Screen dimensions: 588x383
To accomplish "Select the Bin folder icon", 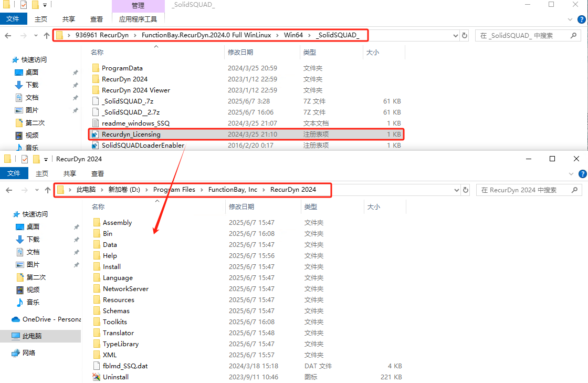I will point(97,234).
